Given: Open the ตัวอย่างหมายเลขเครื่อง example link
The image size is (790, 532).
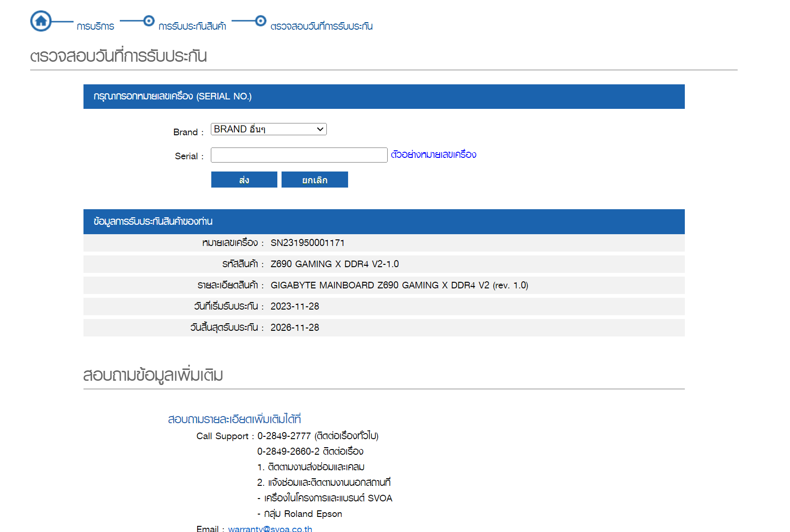Looking at the screenshot, I should coord(433,155).
